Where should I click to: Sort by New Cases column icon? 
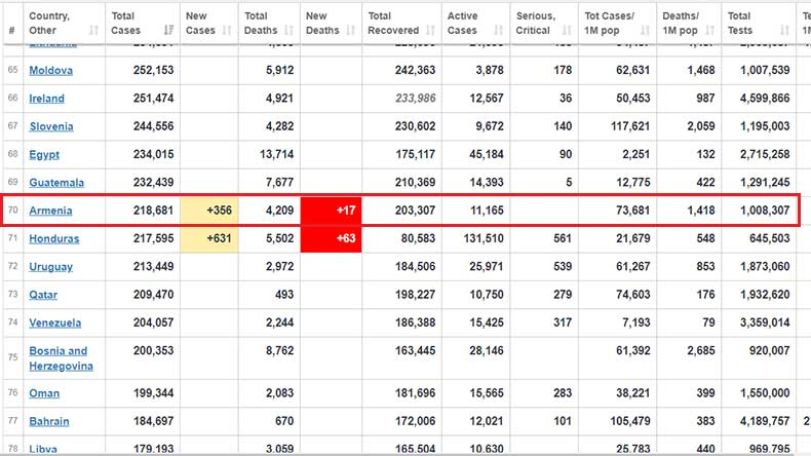227,31
